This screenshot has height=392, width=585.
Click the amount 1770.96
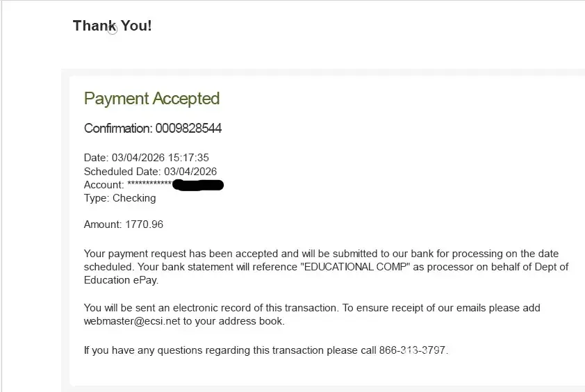point(144,224)
